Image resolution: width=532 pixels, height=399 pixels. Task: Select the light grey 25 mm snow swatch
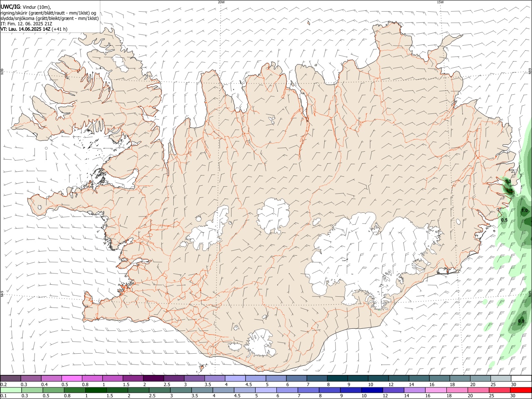point(501,379)
